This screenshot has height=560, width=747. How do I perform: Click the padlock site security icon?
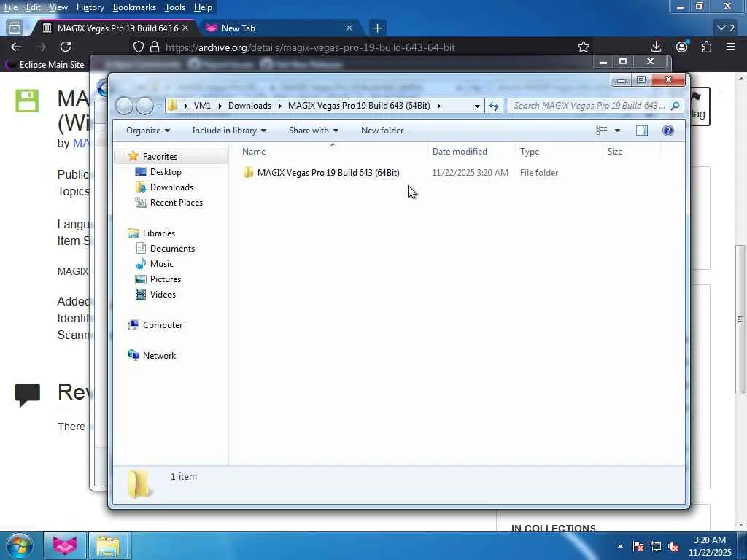(x=155, y=47)
